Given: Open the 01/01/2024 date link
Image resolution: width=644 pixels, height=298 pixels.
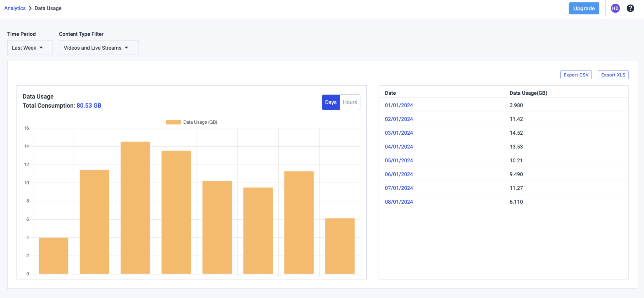Looking at the screenshot, I should pos(399,105).
